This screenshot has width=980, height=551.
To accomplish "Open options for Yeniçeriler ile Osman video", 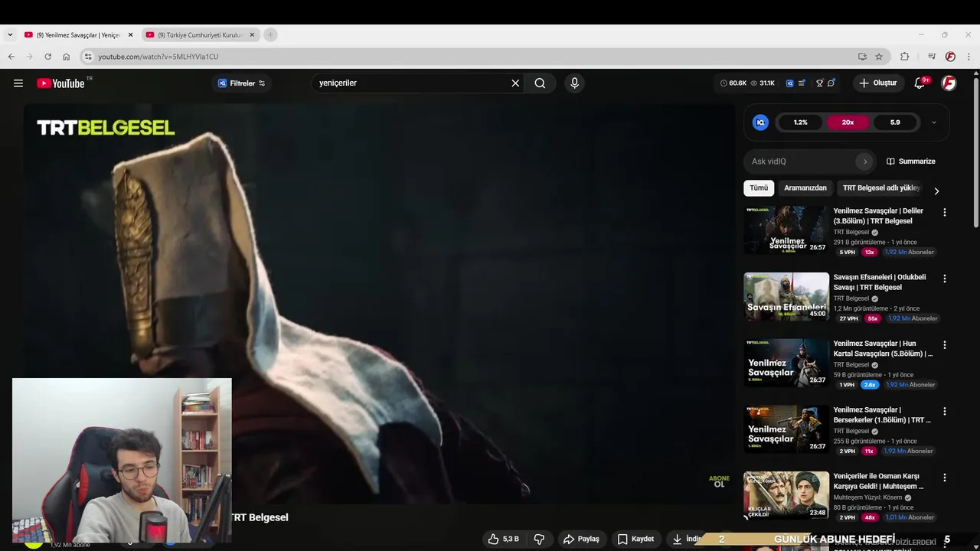I will tap(944, 478).
